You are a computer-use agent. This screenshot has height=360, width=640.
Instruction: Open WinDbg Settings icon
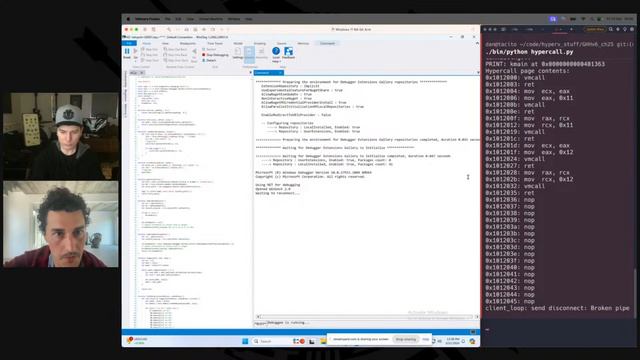tap(238, 52)
